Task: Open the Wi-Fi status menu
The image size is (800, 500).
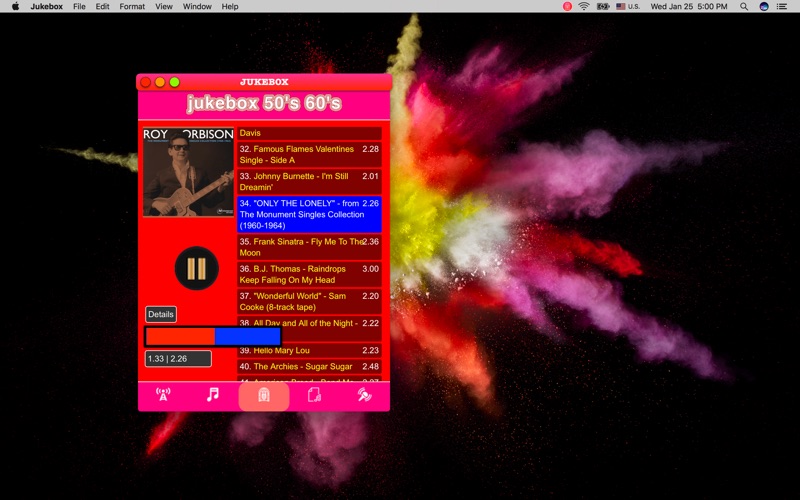Action: 584,6
